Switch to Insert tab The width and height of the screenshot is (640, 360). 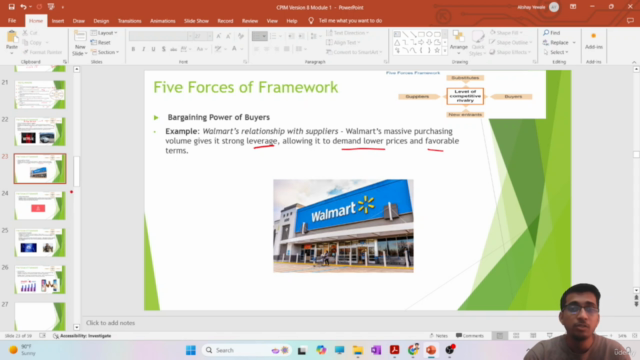pyautogui.click(x=58, y=21)
